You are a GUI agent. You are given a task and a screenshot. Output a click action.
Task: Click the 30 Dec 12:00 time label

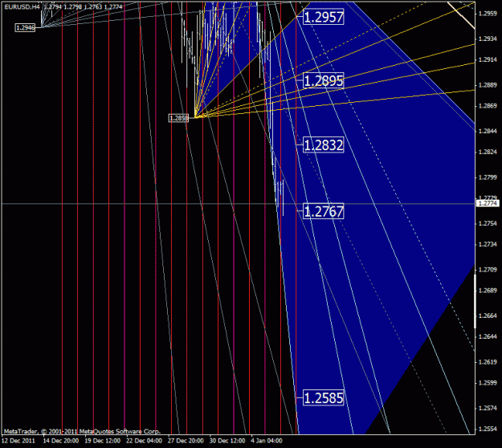point(227,441)
